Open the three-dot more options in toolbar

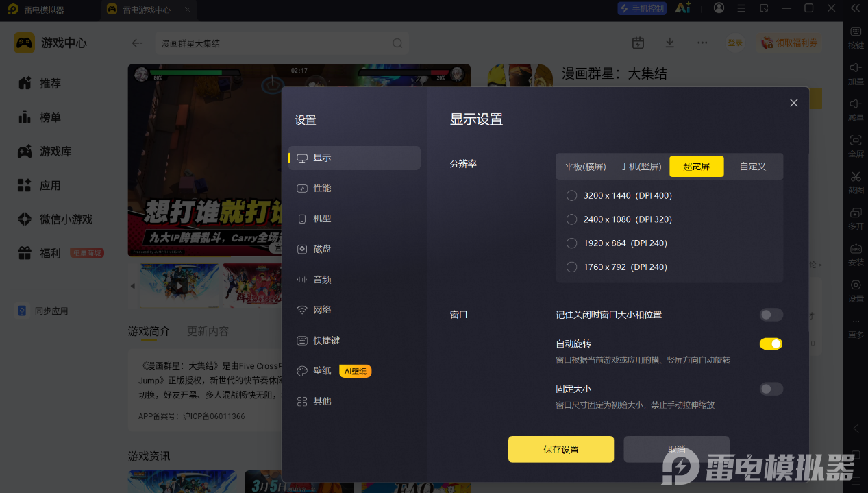(x=702, y=43)
